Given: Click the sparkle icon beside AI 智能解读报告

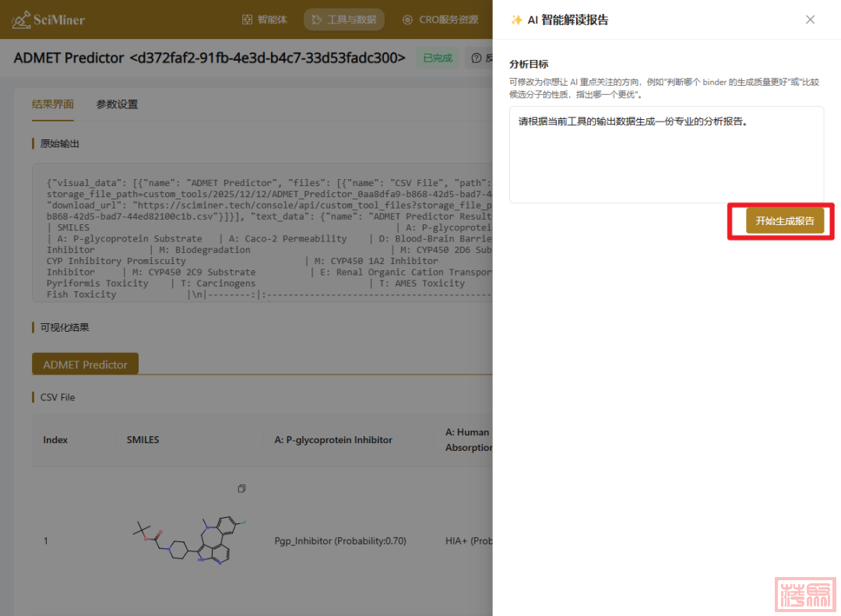Looking at the screenshot, I should coord(516,20).
